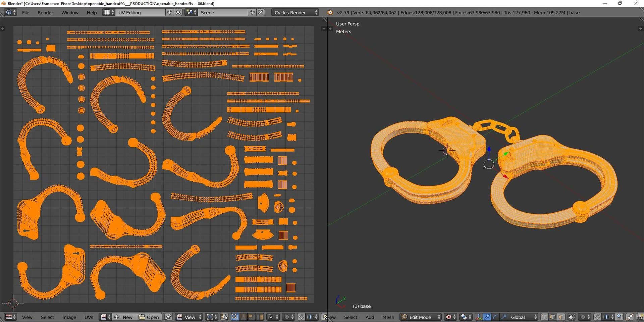Open UV editor proportional editing dropdown
This screenshot has height=322, width=644.
pyautogui.click(x=288, y=317)
